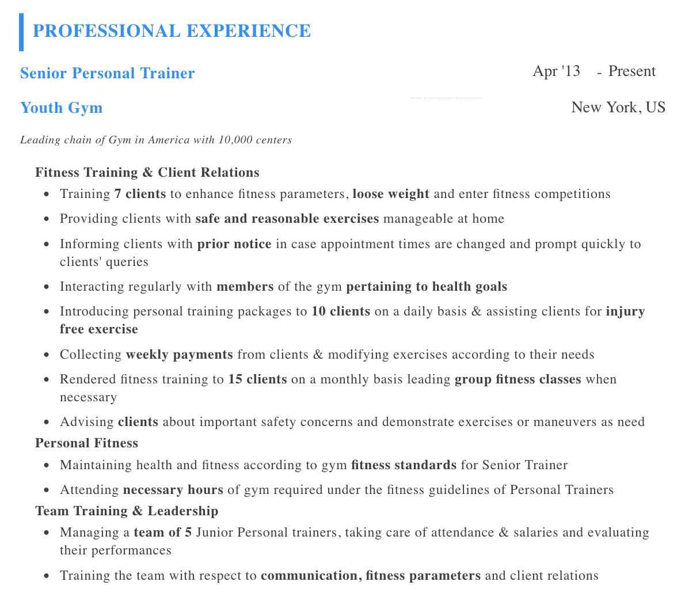Screen dimensions: 700x593
Task: Click the 'weekly payments' bold text
Action: (x=180, y=355)
